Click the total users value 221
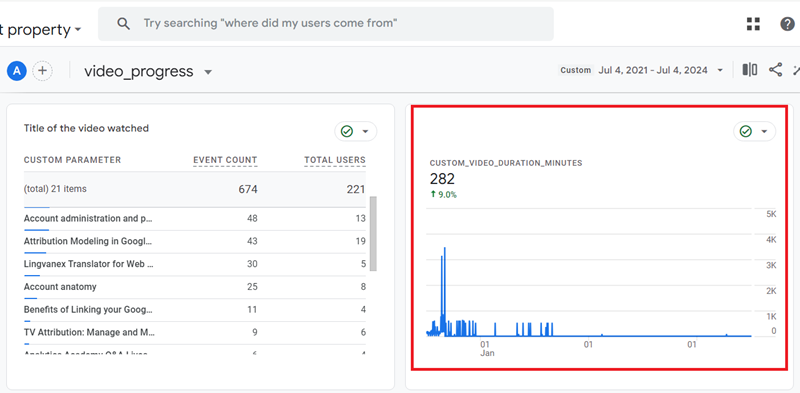Viewport: 800px width, 393px height. [356, 189]
